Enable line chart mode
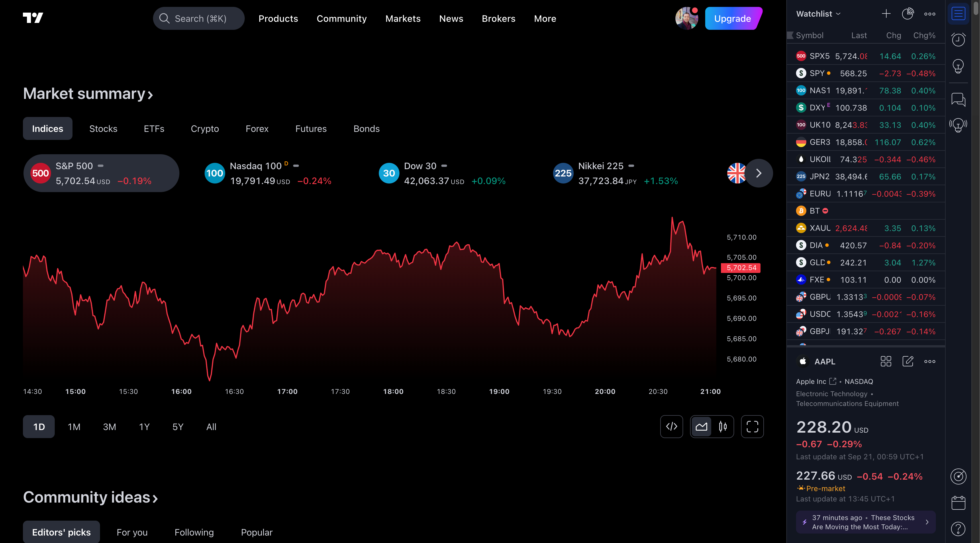 pos(702,426)
